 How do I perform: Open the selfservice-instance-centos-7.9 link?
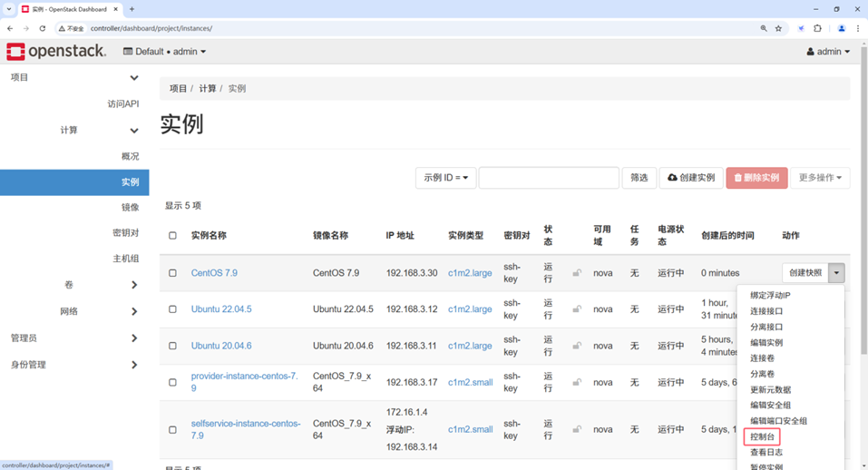(x=246, y=429)
